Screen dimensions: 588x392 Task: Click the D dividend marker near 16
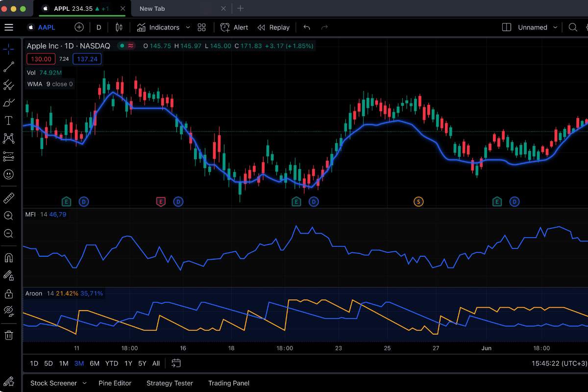(x=178, y=201)
